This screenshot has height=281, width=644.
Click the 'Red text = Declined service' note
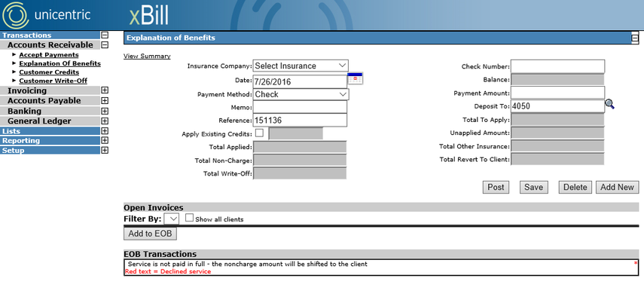tap(167, 271)
